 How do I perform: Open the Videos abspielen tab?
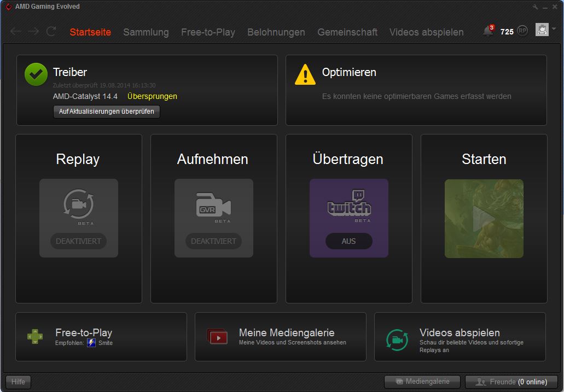pos(426,32)
